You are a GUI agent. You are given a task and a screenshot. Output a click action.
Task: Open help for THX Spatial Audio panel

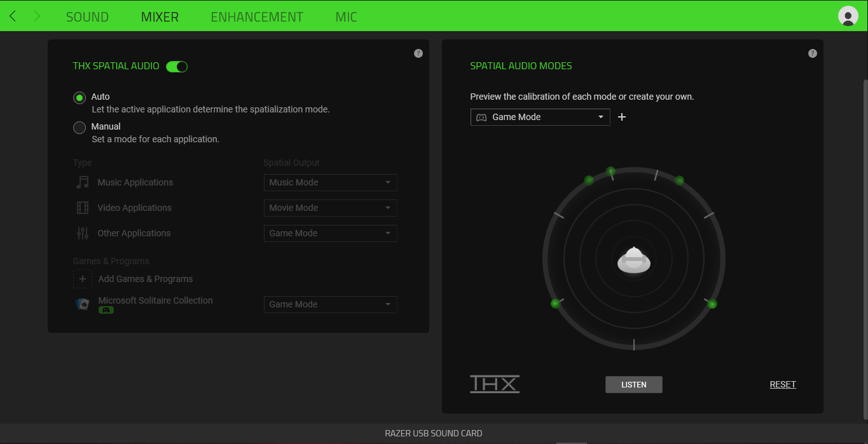click(418, 53)
